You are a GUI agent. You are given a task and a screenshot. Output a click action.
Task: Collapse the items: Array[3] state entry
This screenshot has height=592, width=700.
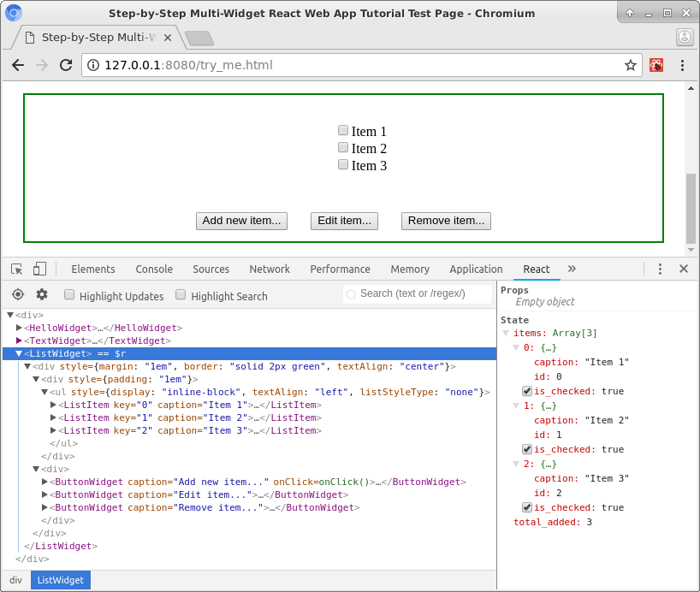click(x=506, y=333)
